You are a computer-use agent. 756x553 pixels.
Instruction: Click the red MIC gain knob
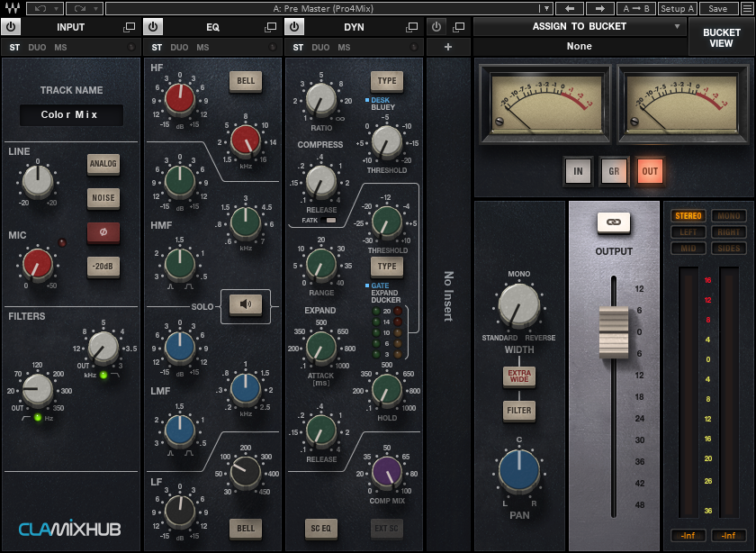38,264
